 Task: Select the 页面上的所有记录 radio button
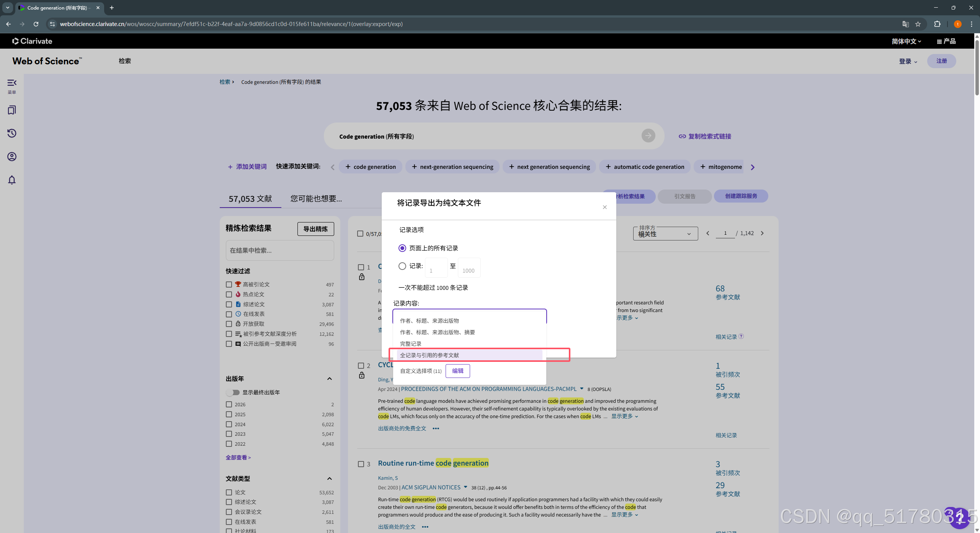[x=402, y=248]
